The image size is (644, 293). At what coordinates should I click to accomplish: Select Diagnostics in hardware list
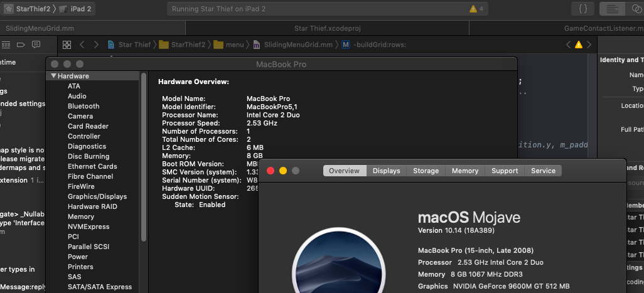[x=87, y=146]
